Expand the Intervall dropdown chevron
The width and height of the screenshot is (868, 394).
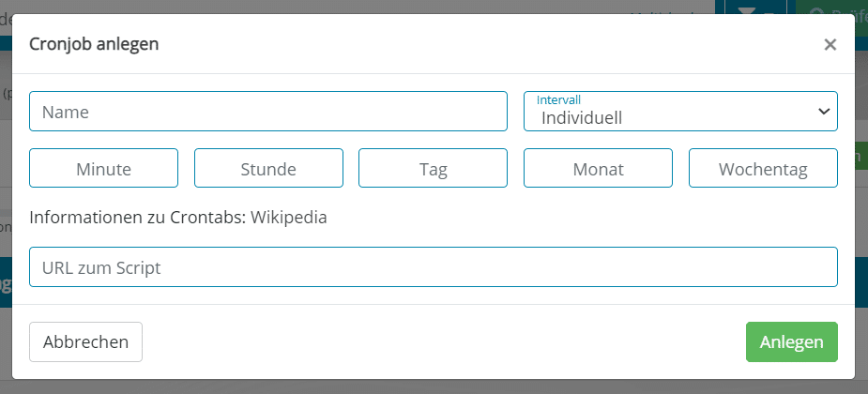click(824, 112)
